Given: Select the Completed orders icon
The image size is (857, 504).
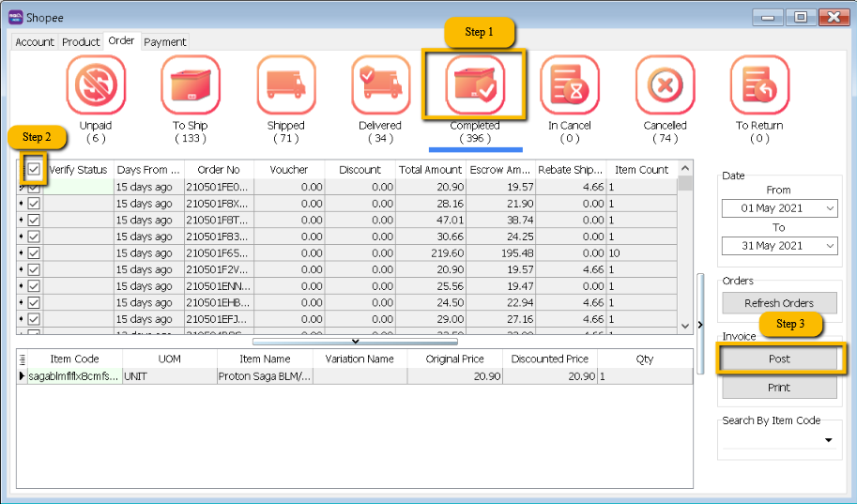Looking at the screenshot, I should click(475, 86).
